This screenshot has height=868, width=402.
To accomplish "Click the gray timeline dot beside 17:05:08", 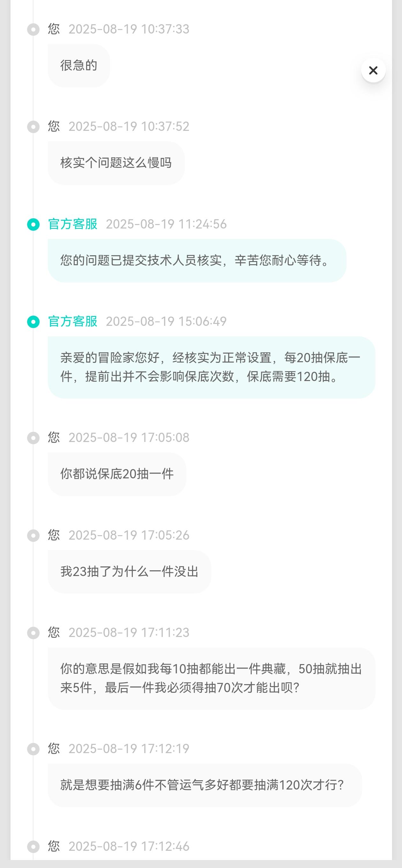I will tap(33, 438).
